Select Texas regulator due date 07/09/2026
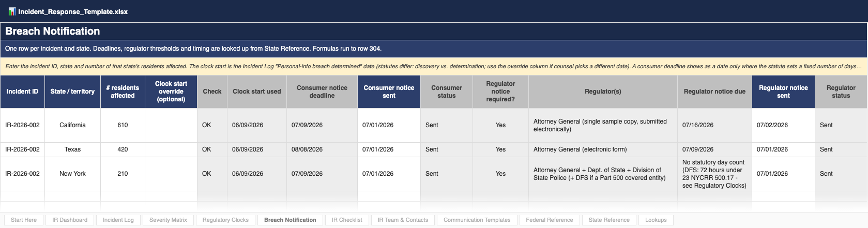868x228 pixels. pos(714,149)
